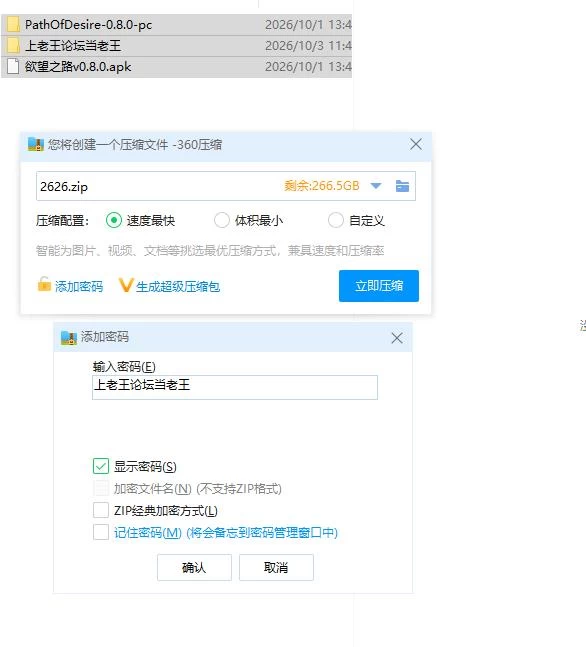The image size is (586, 647).
Task: Click the 取消 button
Action: click(x=276, y=567)
